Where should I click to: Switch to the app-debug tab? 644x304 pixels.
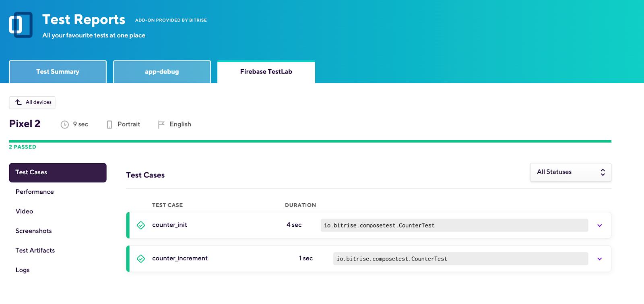(162, 72)
